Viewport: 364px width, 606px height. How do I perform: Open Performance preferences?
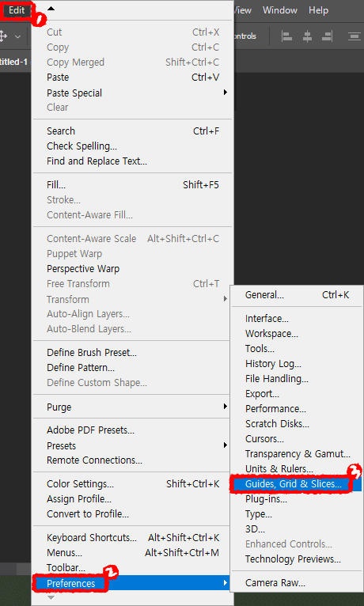pyautogui.click(x=297, y=409)
